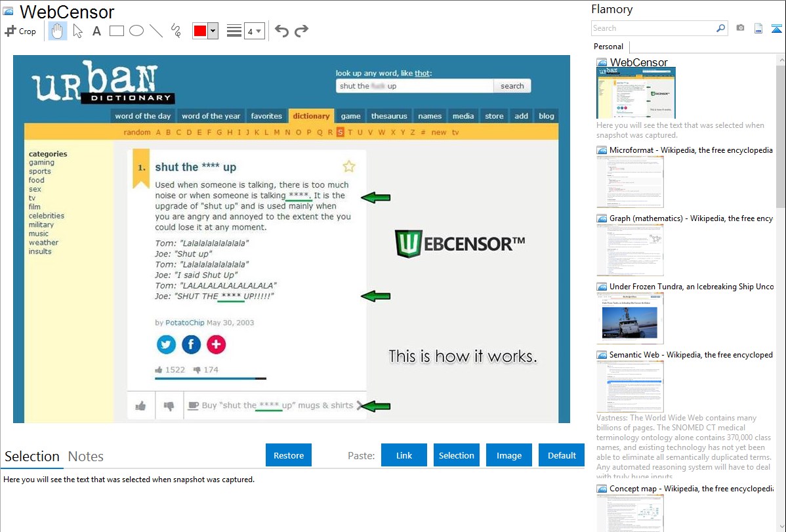786x532 pixels.
Task: Open the Personal tab
Action: coord(608,47)
